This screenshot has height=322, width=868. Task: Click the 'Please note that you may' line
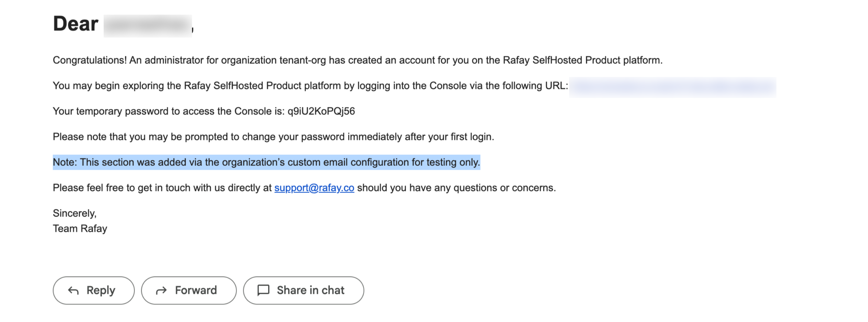(273, 137)
